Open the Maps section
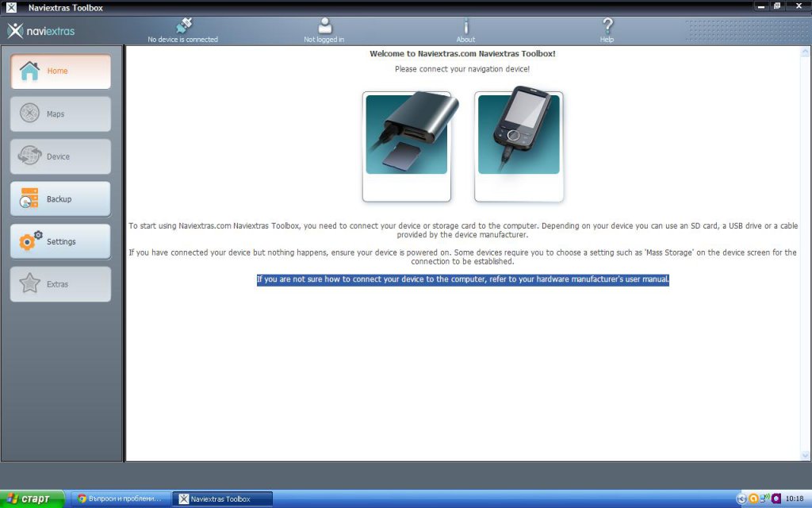The width and height of the screenshot is (812, 508). tap(60, 114)
